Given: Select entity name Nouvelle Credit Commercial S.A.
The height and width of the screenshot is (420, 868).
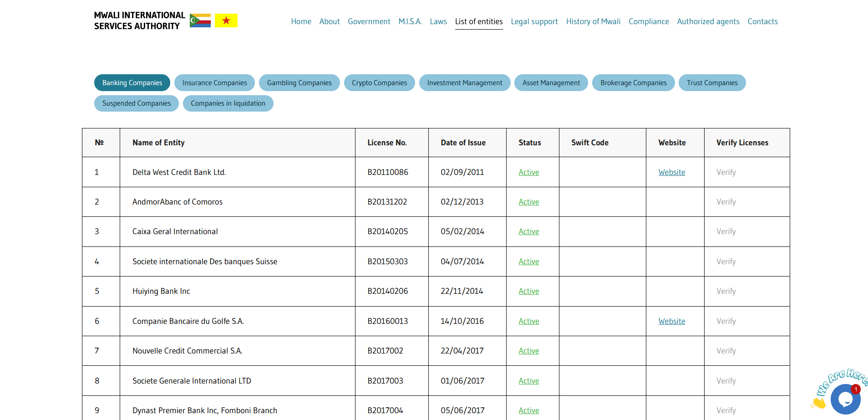Looking at the screenshot, I should click(x=187, y=351).
